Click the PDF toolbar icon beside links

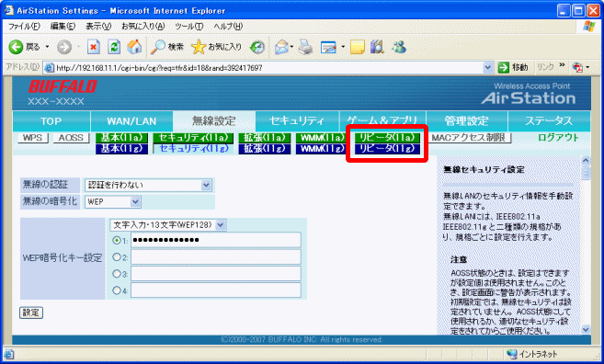[577, 67]
